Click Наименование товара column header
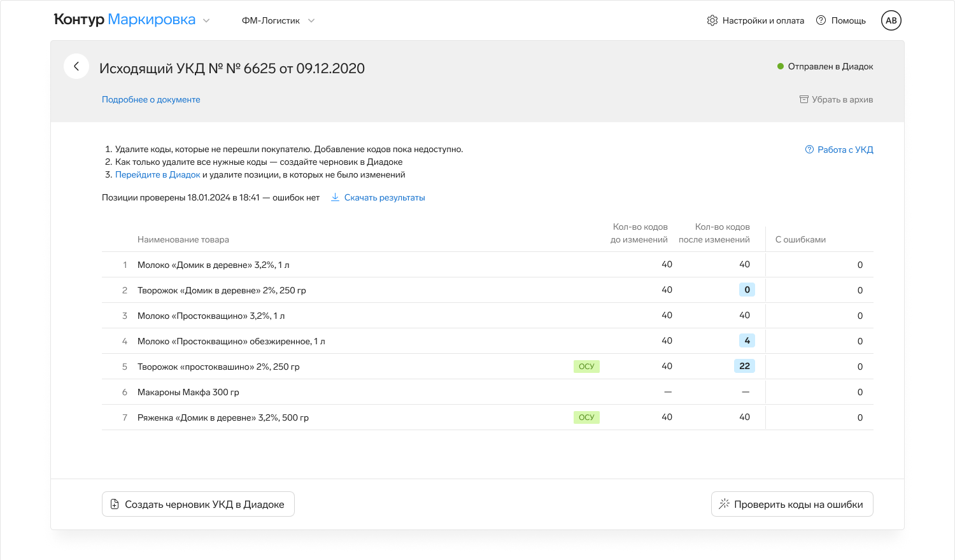 tap(183, 239)
